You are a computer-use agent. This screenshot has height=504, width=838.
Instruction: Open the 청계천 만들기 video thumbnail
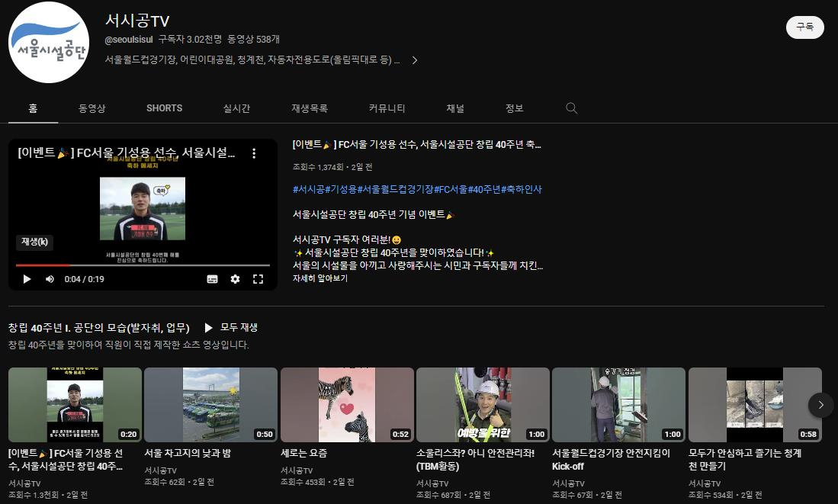(755, 405)
